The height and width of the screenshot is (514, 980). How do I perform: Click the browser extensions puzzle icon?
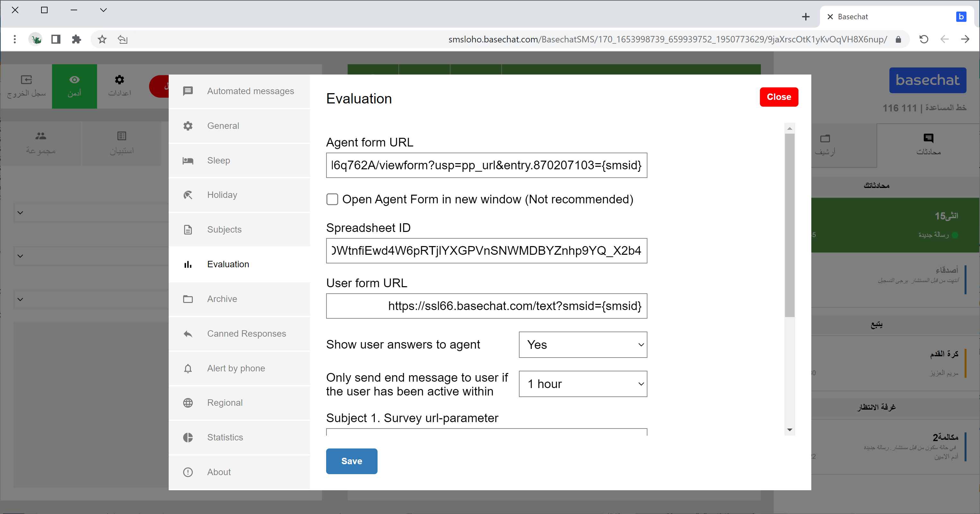pyautogui.click(x=76, y=39)
